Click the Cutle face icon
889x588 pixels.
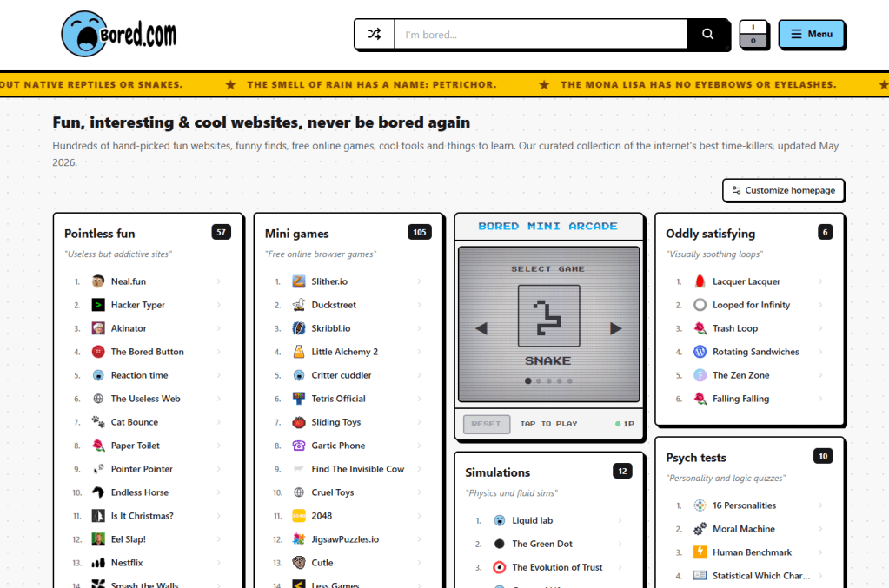click(x=299, y=563)
